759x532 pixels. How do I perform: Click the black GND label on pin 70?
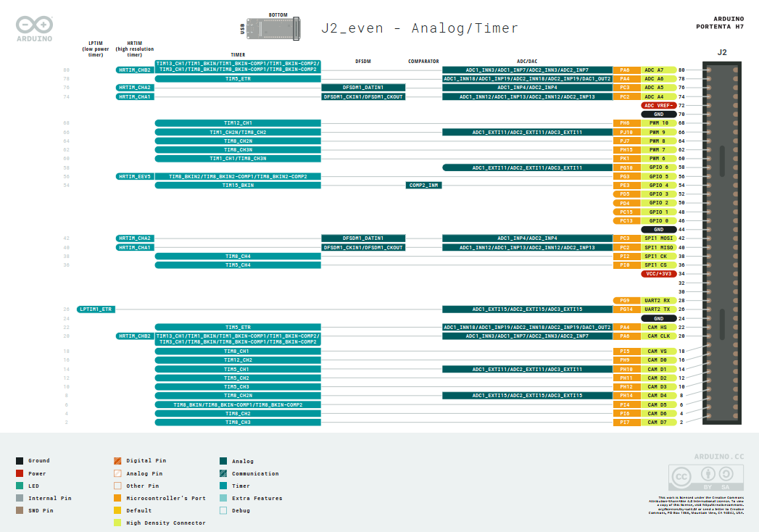click(659, 115)
